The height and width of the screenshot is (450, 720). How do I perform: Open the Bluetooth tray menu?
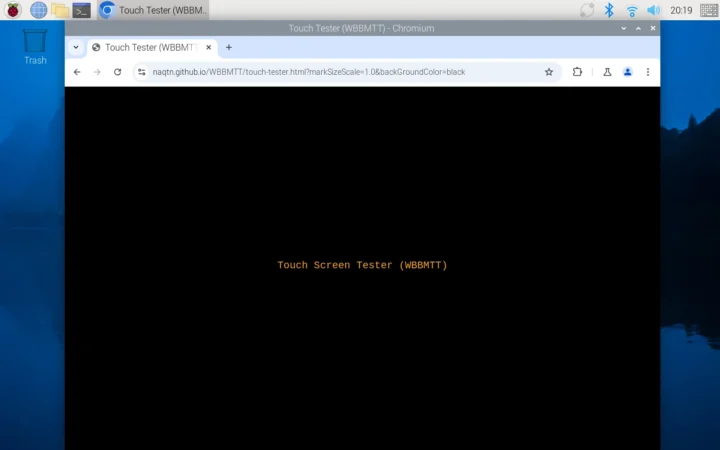609,10
